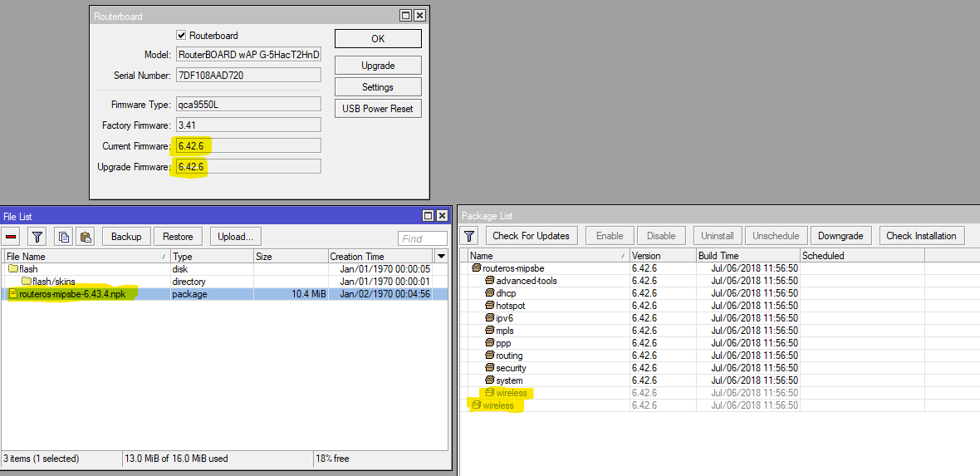This screenshot has width=980, height=476.
Task: Select the hotspot package name
Action: 511,306
